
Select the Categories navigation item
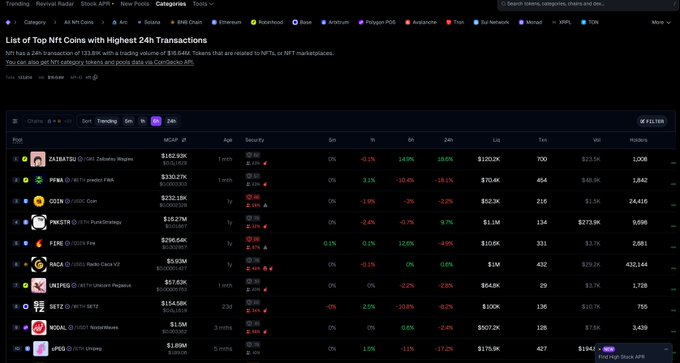click(171, 4)
